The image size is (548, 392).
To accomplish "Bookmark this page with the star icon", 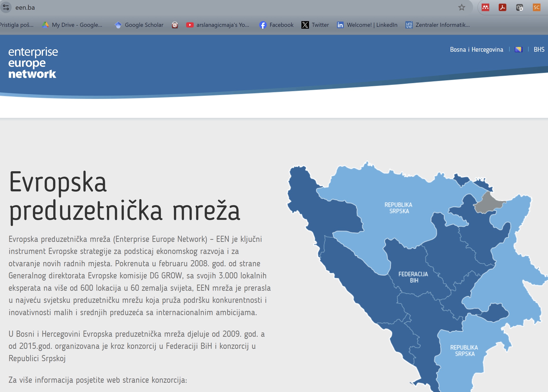I will coord(461,8).
